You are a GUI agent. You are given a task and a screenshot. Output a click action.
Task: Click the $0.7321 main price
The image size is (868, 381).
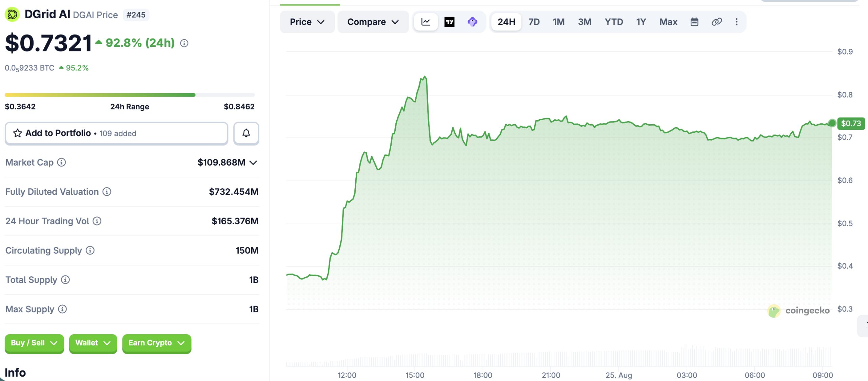tap(48, 43)
